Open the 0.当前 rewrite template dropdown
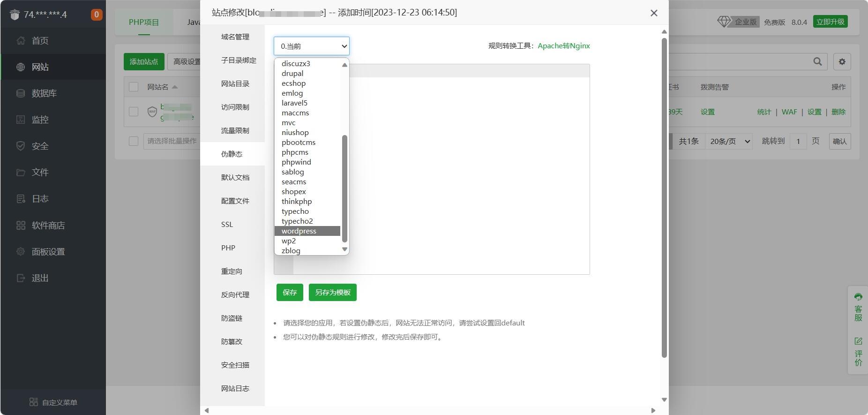This screenshot has width=868, height=415. click(312, 46)
